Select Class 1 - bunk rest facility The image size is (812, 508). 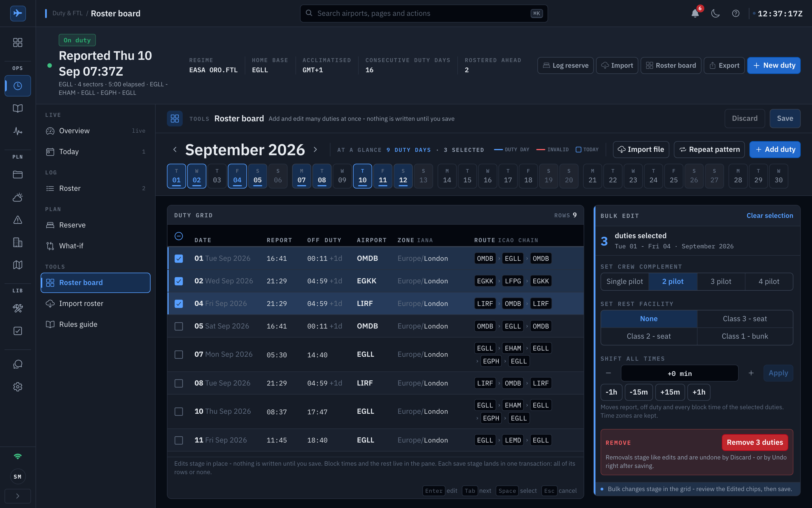[x=745, y=336]
